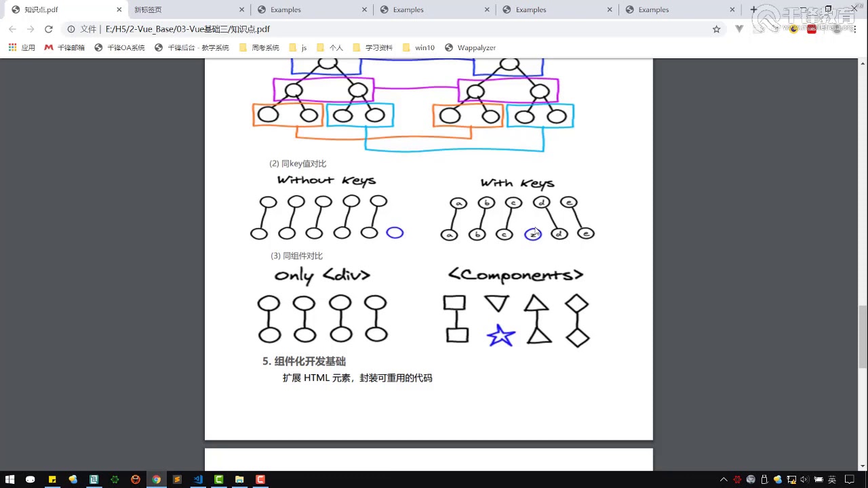The image size is (868, 488).
Task: Go back with the browser back arrow
Action: point(12,29)
